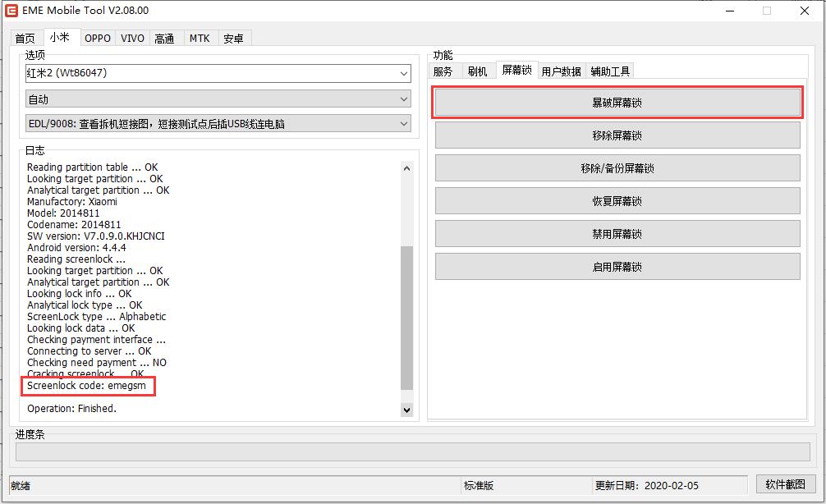Click the empty progress bar

click(412, 451)
